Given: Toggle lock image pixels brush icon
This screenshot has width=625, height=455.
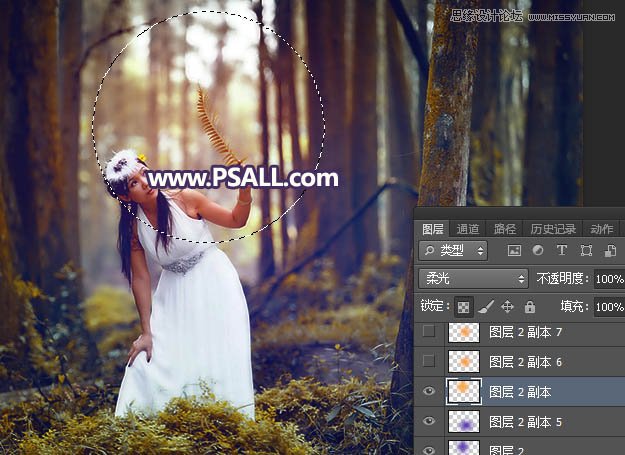Looking at the screenshot, I should pos(486,307).
